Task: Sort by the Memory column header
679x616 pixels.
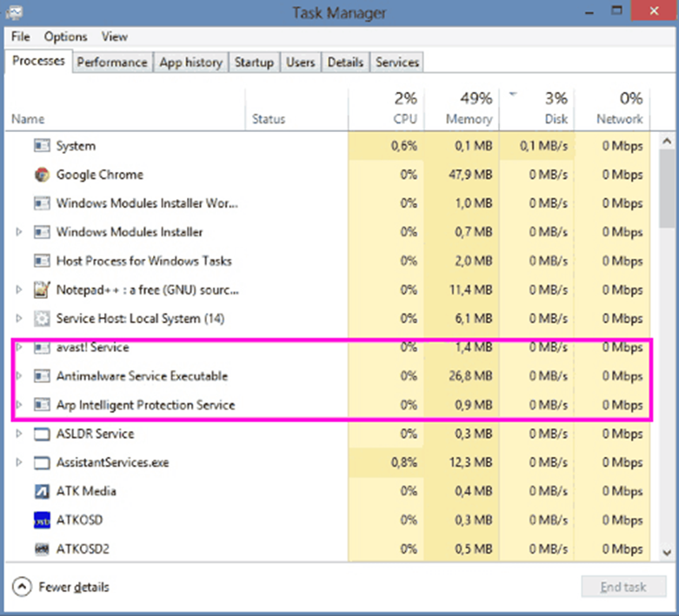Action: pyautogui.click(x=462, y=109)
